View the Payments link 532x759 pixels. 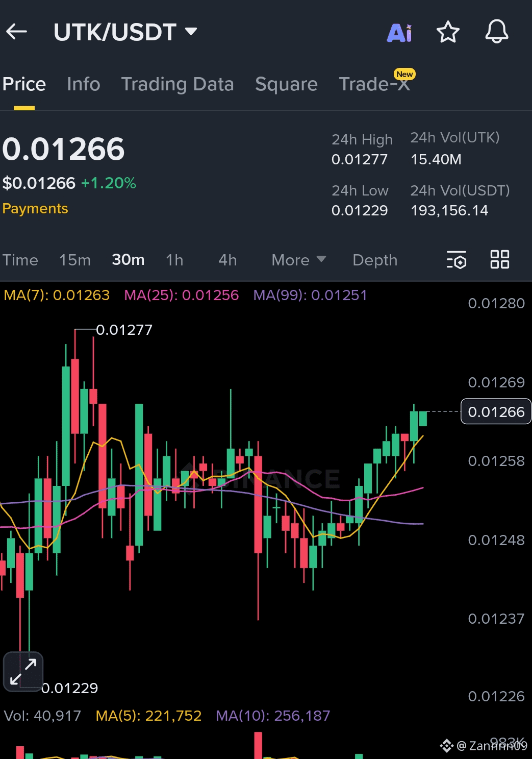pyautogui.click(x=35, y=208)
